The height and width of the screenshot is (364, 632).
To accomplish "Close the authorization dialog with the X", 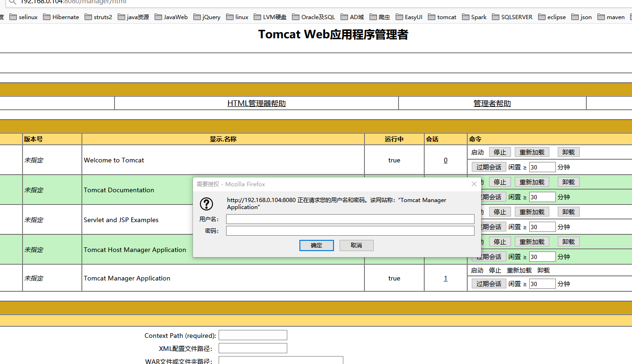I will pyautogui.click(x=474, y=184).
